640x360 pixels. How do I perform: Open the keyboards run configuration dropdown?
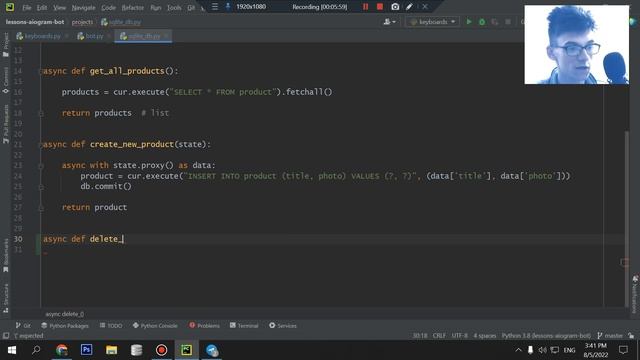(433, 22)
